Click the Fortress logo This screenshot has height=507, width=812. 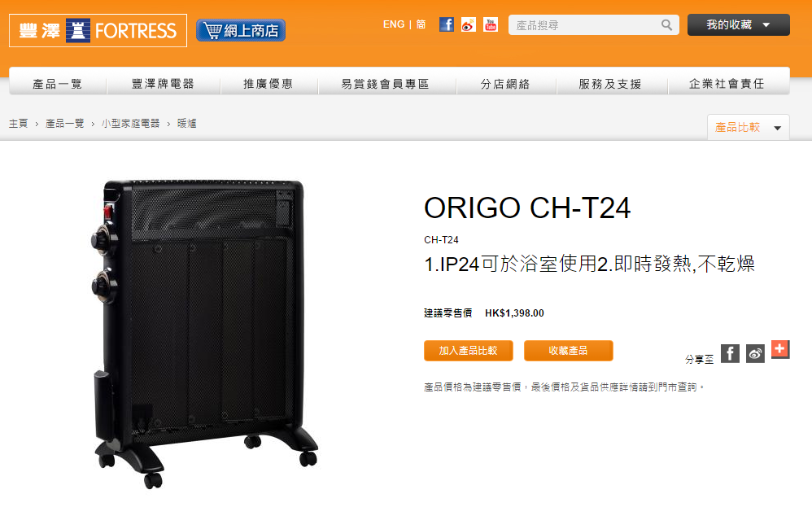point(98,31)
